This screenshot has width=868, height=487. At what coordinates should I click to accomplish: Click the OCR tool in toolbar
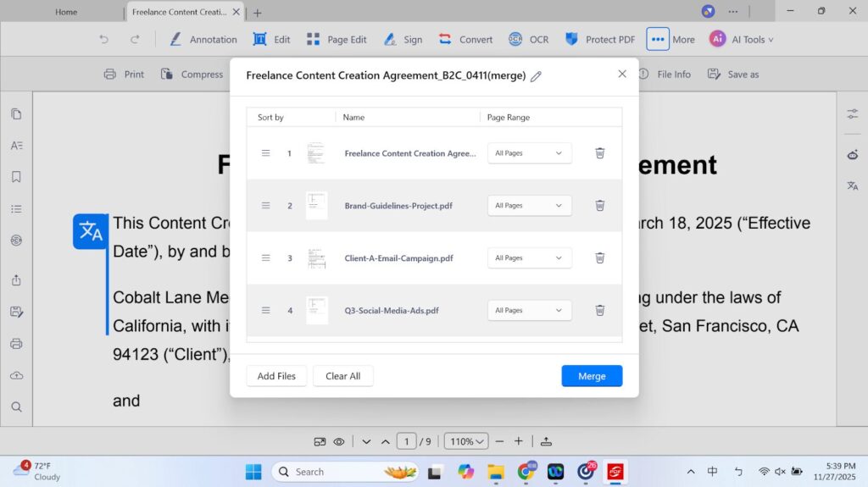click(528, 39)
